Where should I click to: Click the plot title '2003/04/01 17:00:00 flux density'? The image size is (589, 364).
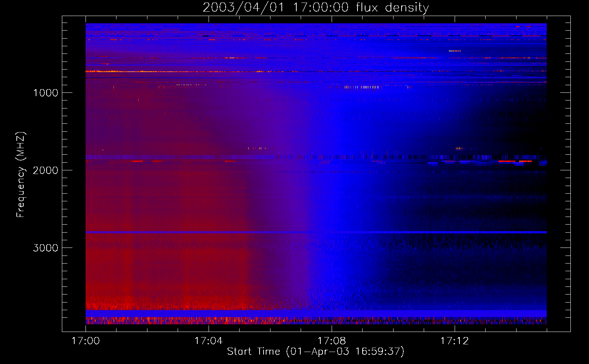316,8
